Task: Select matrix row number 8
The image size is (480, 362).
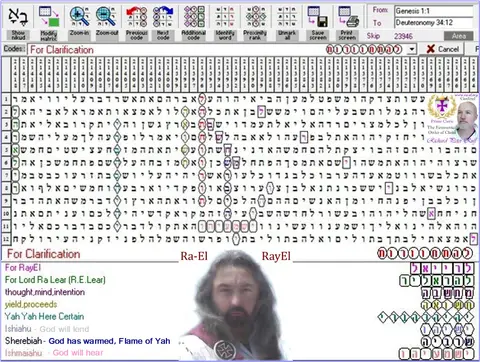Action: (x=6, y=188)
